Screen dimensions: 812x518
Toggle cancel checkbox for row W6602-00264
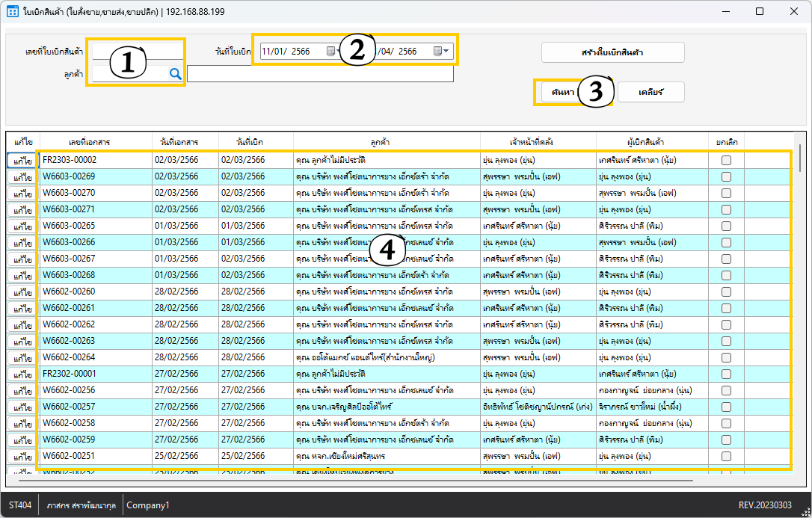726,357
